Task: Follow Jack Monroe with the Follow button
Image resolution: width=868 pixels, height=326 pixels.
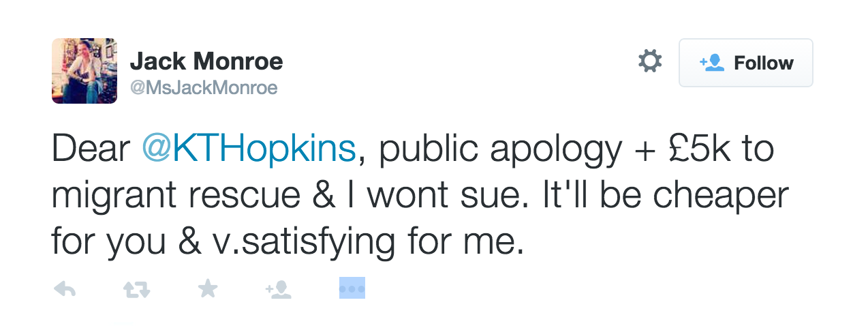Action: (x=745, y=63)
